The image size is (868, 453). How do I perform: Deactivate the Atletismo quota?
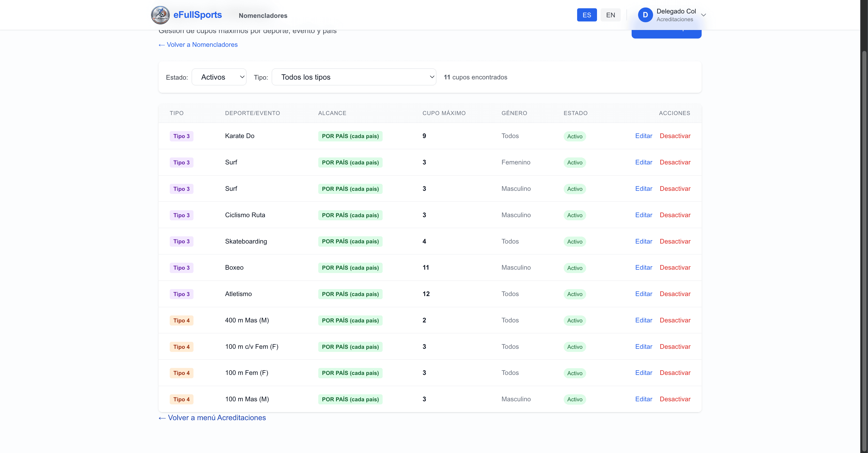[x=675, y=294]
